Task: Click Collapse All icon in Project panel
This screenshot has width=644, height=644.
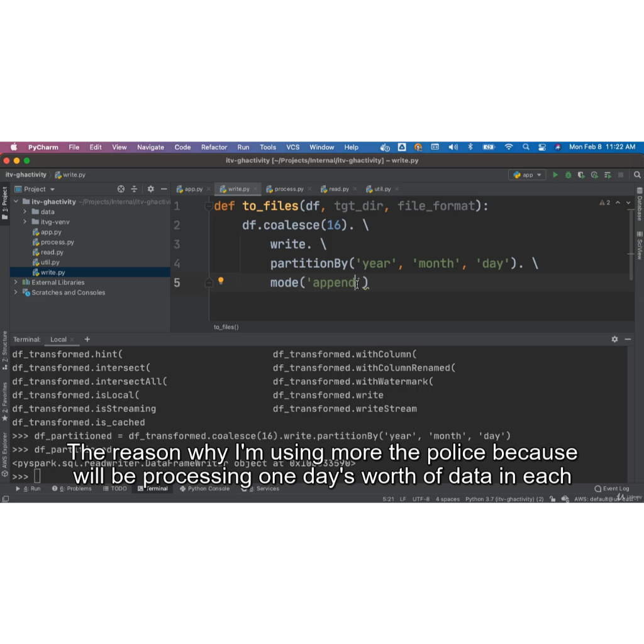Action: [134, 189]
